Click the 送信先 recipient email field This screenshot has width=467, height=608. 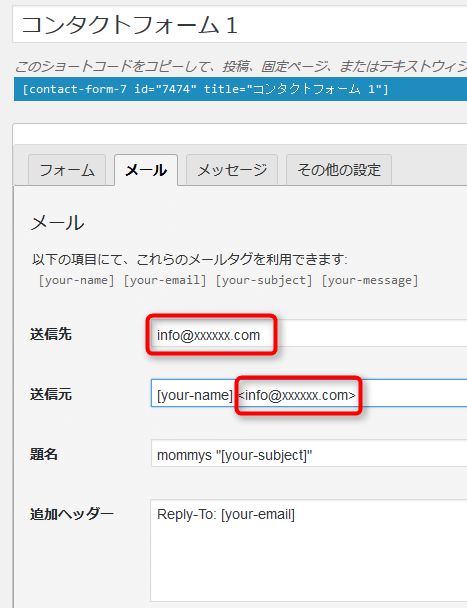[x=309, y=333]
